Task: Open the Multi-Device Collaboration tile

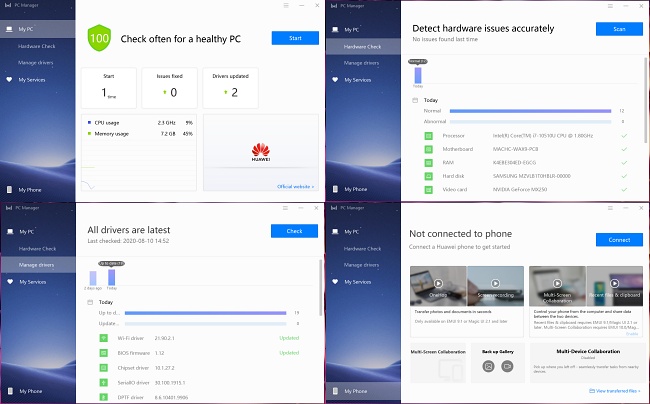Action: pyautogui.click(x=587, y=363)
